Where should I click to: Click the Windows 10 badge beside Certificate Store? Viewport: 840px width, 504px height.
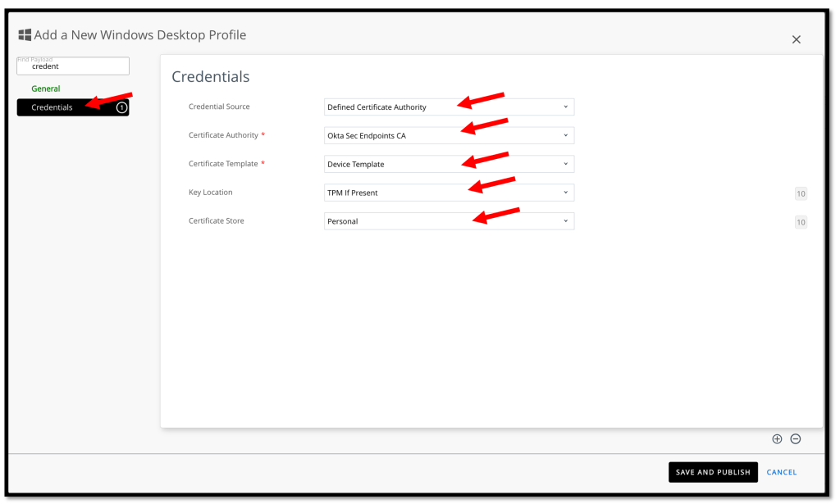click(x=801, y=222)
